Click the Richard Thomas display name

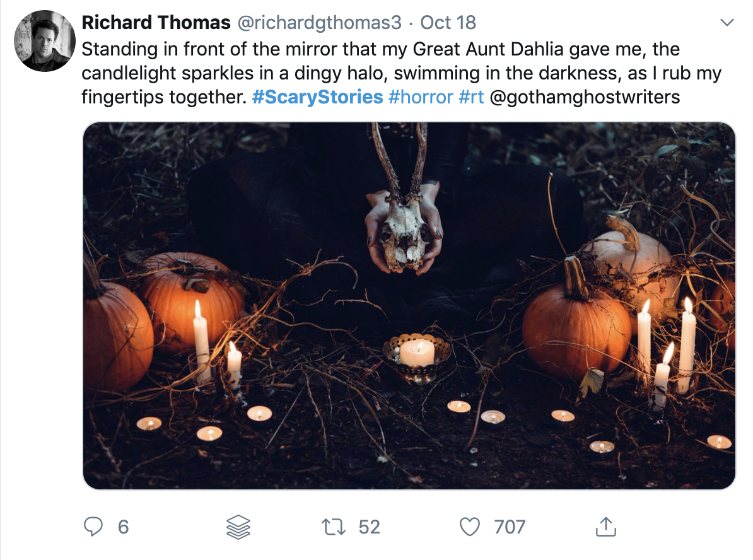pyautogui.click(x=156, y=23)
